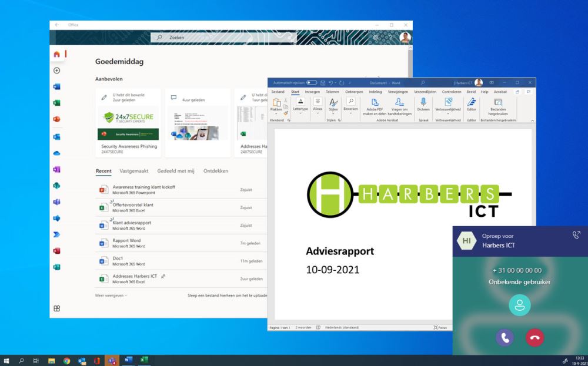
Task: Open the profile picture in Office header
Action: point(405,38)
